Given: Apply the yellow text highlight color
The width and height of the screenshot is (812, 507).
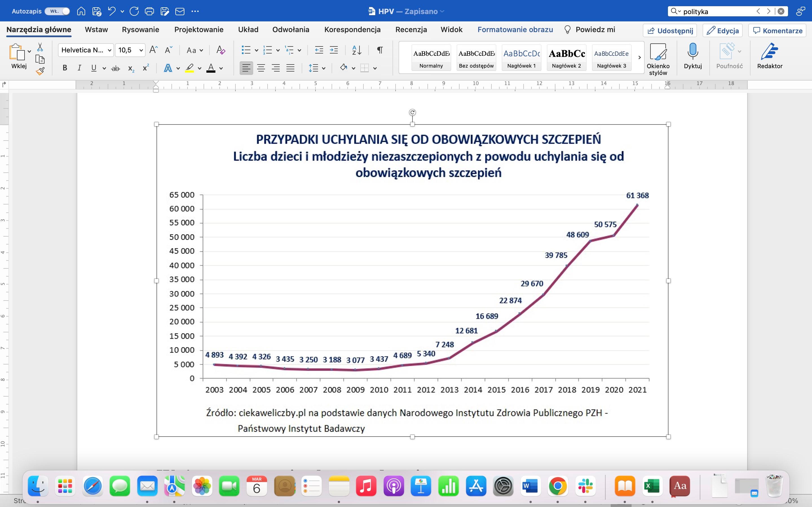Looking at the screenshot, I should [189, 68].
